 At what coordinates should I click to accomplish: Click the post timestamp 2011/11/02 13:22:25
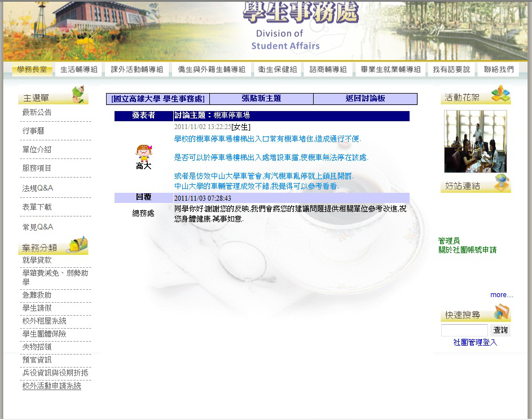(203, 127)
